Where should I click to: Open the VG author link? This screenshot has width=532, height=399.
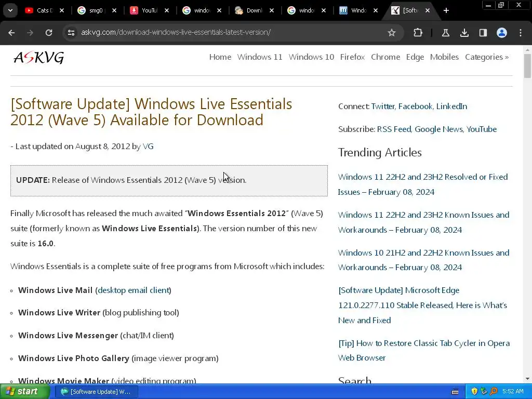click(x=148, y=146)
